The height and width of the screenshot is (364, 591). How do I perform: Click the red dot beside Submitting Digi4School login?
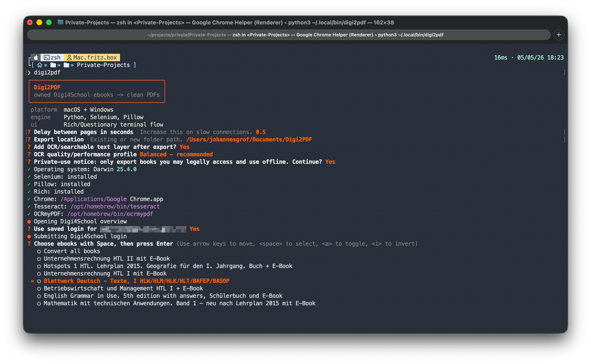pos(29,236)
